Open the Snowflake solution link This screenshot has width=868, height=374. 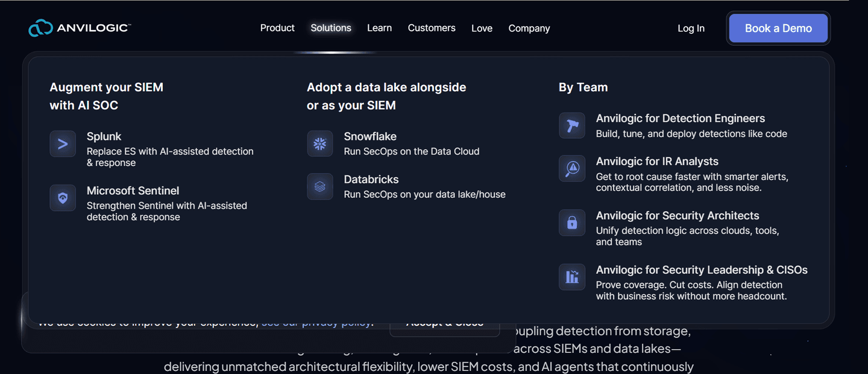(x=370, y=136)
